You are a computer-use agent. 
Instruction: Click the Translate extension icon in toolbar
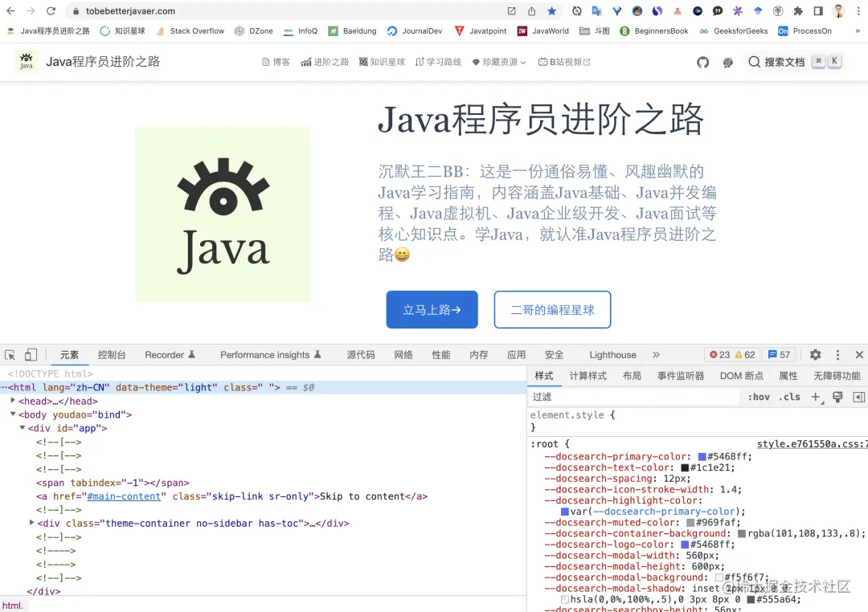596,11
